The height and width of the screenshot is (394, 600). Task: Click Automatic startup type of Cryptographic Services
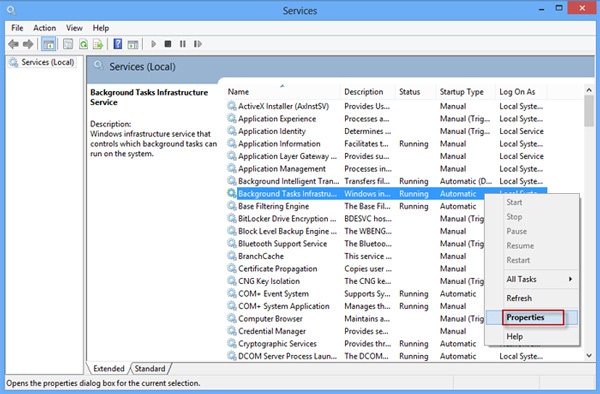[x=458, y=344]
